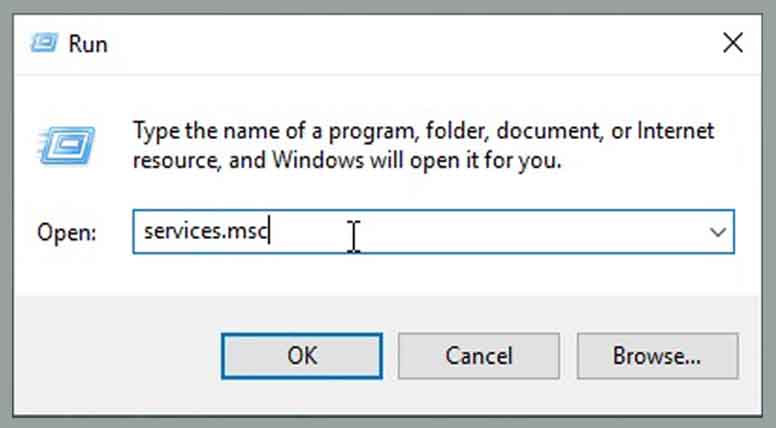Close the Run dialog with the X
Image resolution: width=776 pixels, height=428 pixels.
(732, 43)
